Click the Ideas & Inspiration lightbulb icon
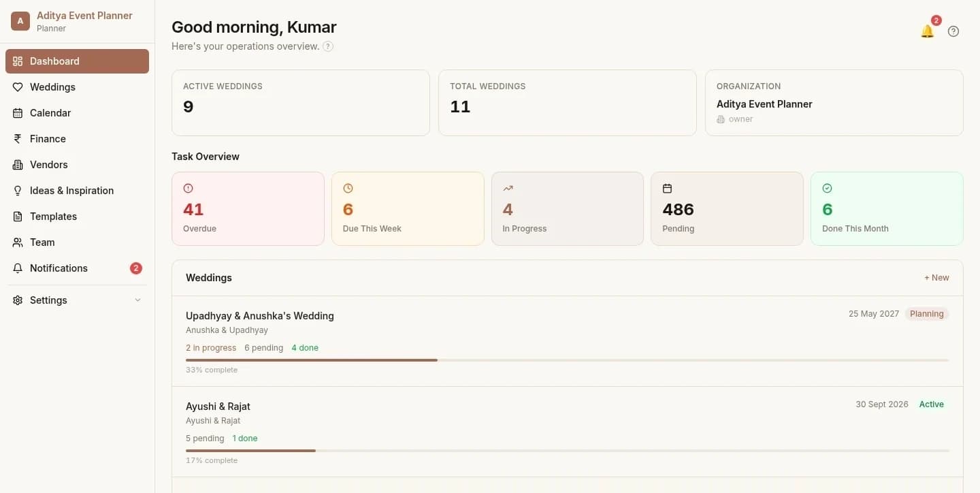980x493 pixels. pyautogui.click(x=18, y=191)
